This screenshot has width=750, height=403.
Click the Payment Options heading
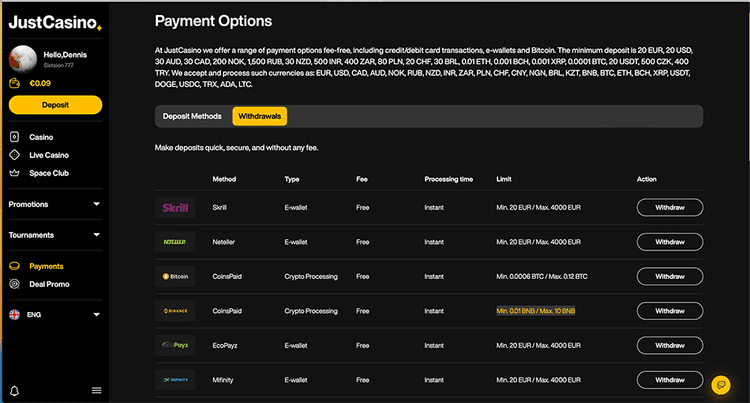click(213, 21)
